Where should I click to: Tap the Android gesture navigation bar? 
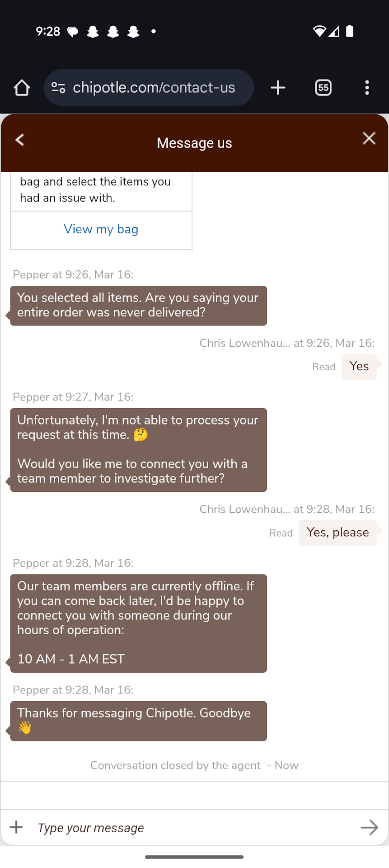pyautogui.click(x=194, y=857)
